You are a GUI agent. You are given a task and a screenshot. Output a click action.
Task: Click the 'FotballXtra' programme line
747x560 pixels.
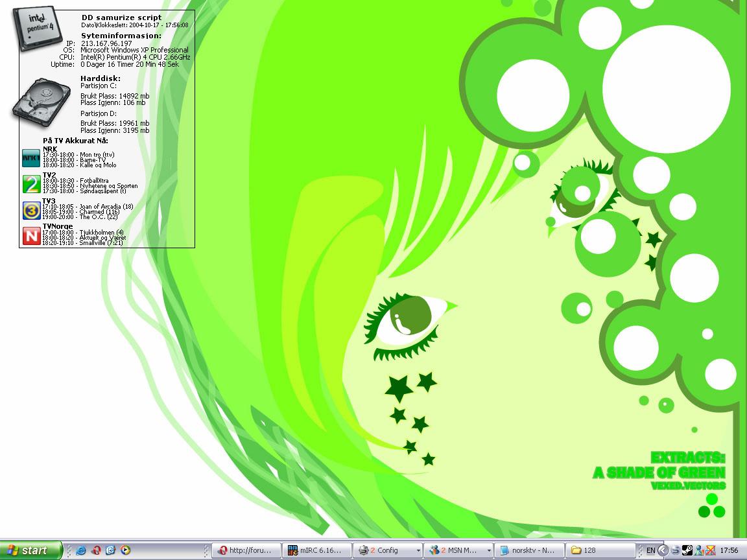pyautogui.click(x=76, y=181)
